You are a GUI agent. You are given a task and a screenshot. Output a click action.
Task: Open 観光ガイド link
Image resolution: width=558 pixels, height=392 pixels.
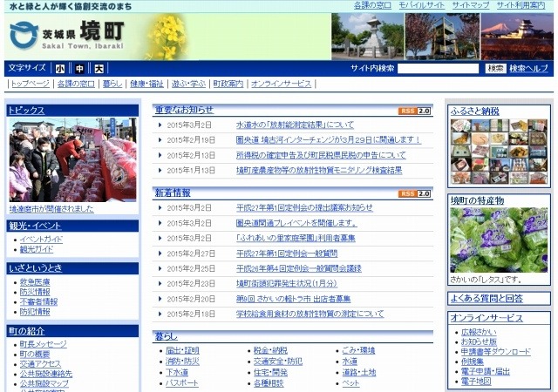37,249
